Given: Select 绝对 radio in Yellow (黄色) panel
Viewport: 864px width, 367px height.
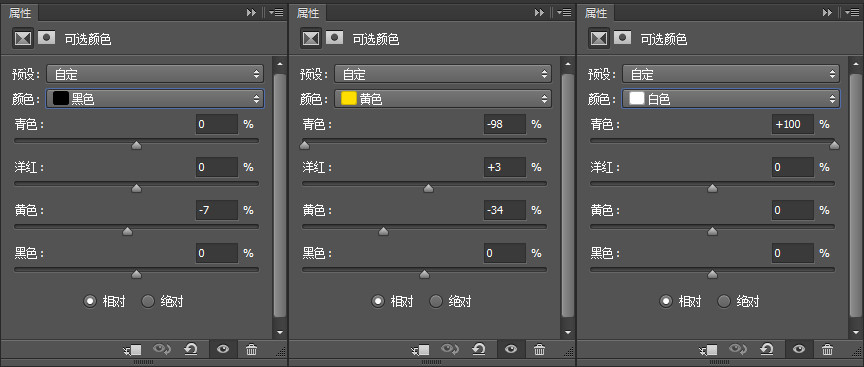Looking at the screenshot, I should click(x=436, y=301).
